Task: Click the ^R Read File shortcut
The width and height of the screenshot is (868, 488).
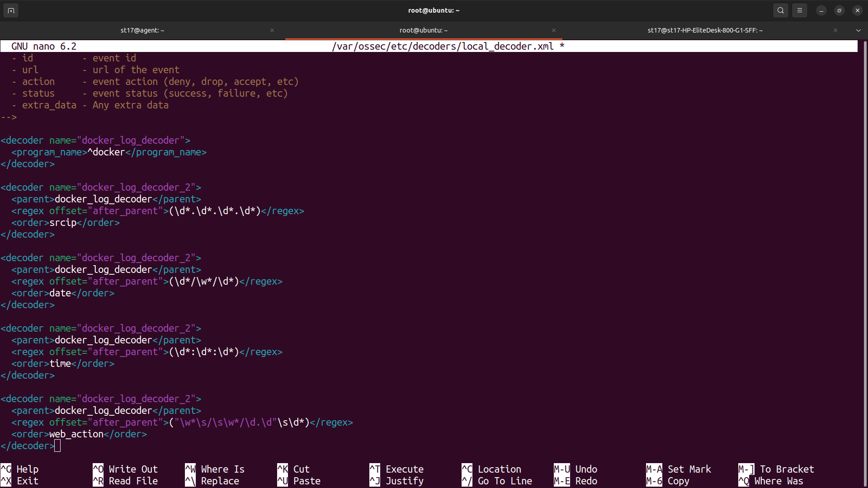Action: pos(125,481)
